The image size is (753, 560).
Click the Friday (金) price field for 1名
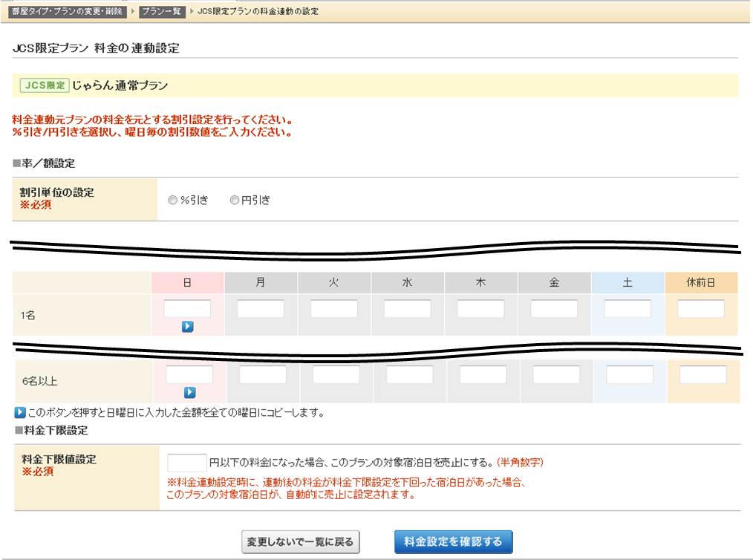click(555, 307)
